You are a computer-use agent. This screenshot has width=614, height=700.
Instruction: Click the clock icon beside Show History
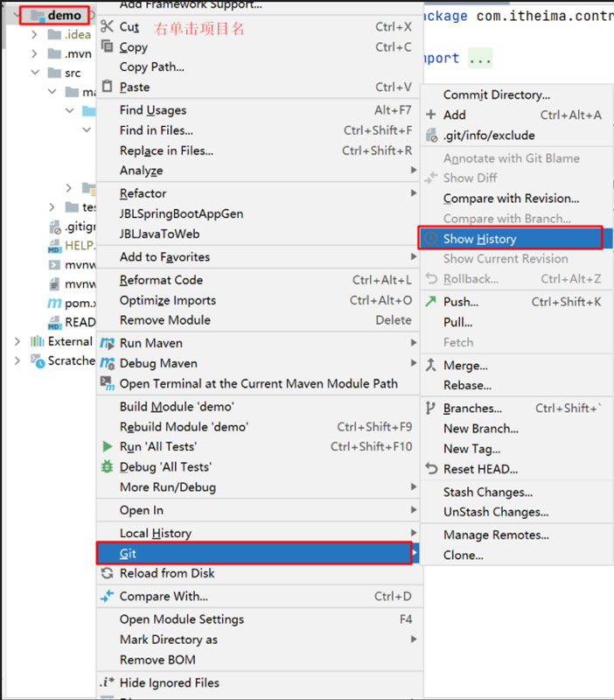pyautogui.click(x=430, y=238)
